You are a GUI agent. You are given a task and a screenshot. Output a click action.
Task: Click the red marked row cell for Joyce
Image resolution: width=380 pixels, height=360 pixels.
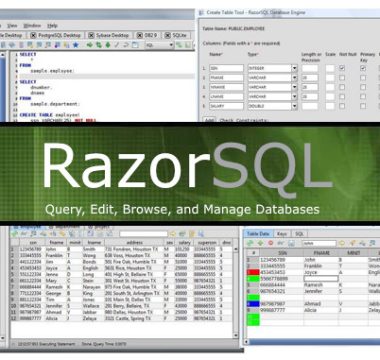[253, 272]
